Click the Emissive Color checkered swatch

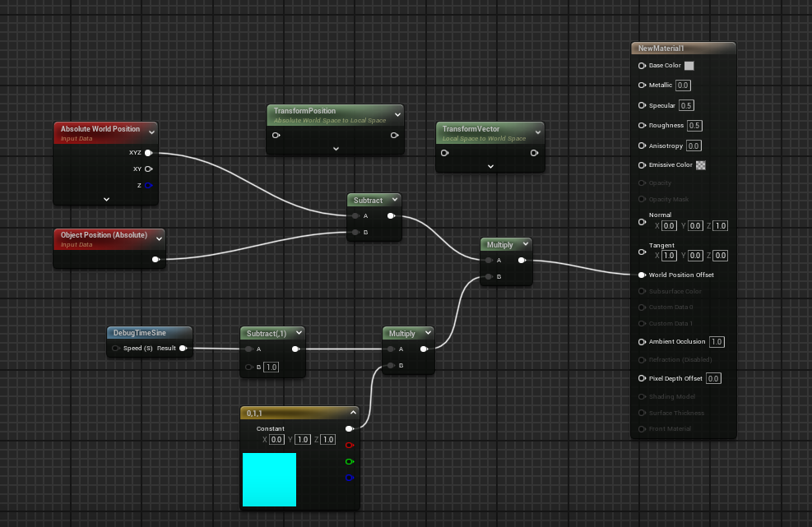click(x=701, y=165)
